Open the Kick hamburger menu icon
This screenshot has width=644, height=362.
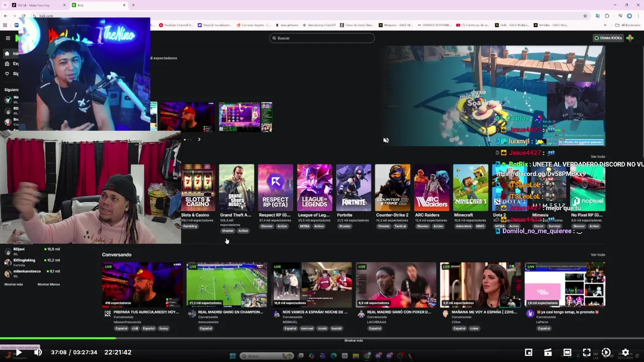(x=8, y=38)
